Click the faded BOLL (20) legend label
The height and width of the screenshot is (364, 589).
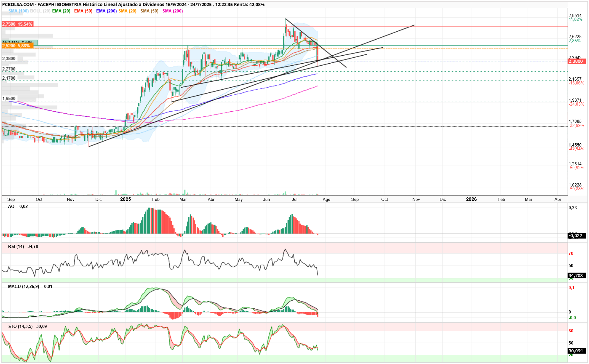(x=40, y=11)
